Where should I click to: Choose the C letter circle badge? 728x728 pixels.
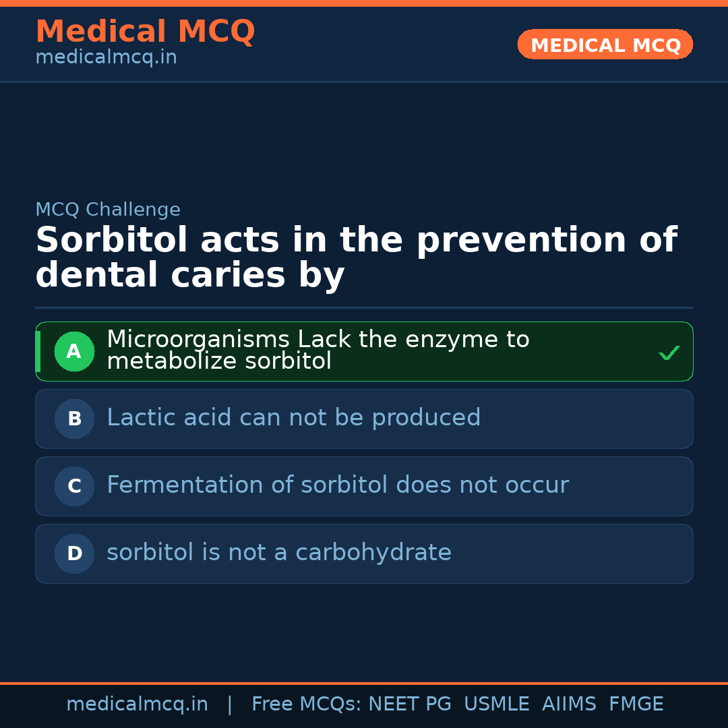tap(74, 486)
